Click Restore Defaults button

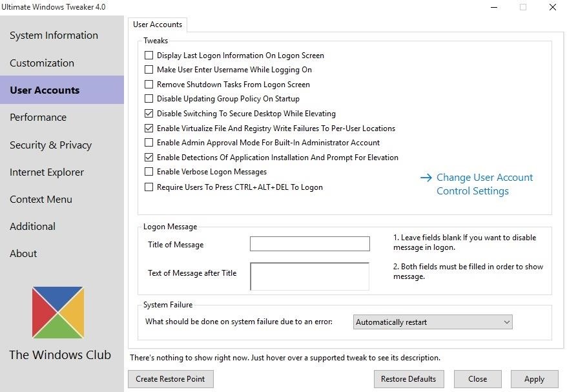pyautogui.click(x=409, y=379)
